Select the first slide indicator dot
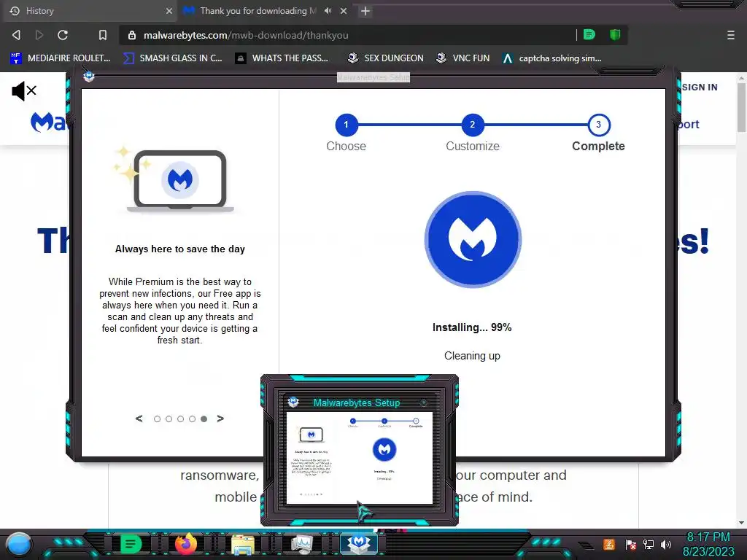This screenshot has width=747, height=560. [158, 419]
